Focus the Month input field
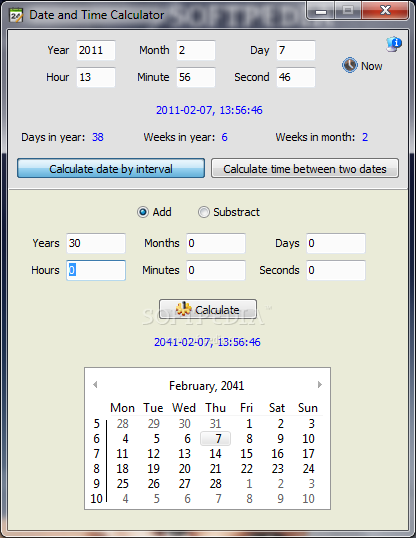This screenshot has width=416, height=538. click(196, 50)
